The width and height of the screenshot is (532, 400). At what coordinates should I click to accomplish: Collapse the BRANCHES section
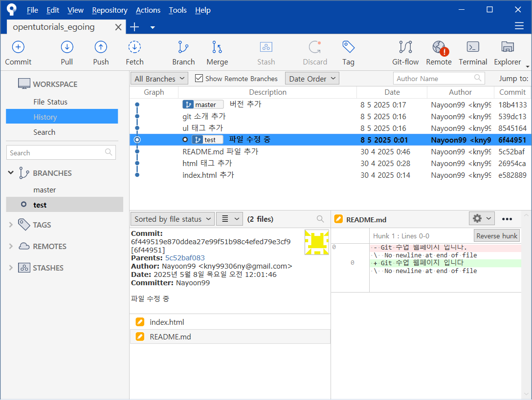[11, 173]
